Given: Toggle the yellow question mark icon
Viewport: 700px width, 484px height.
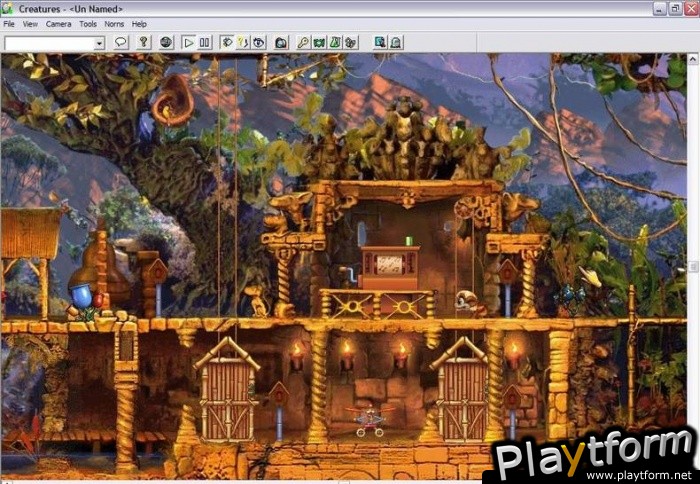Looking at the screenshot, I should pyautogui.click(x=243, y=43).
